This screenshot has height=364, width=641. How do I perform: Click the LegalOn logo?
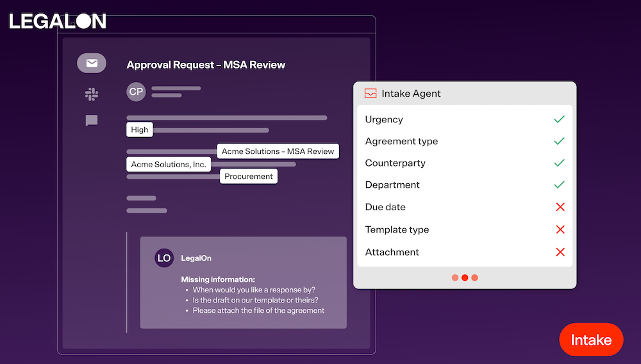[58, 21]
